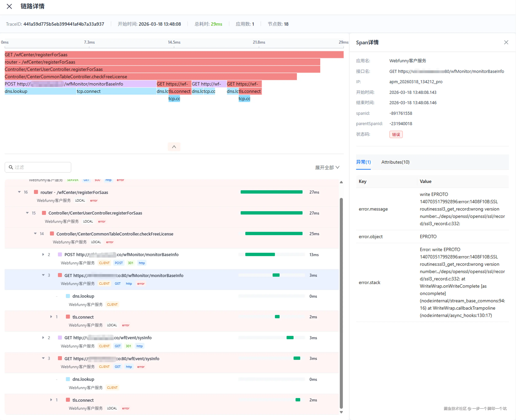The width and height of the screenshot is (516, 420).
Task: Click purple square icon beside POST monitorBaseInfo span
Action: click(60, 255)
